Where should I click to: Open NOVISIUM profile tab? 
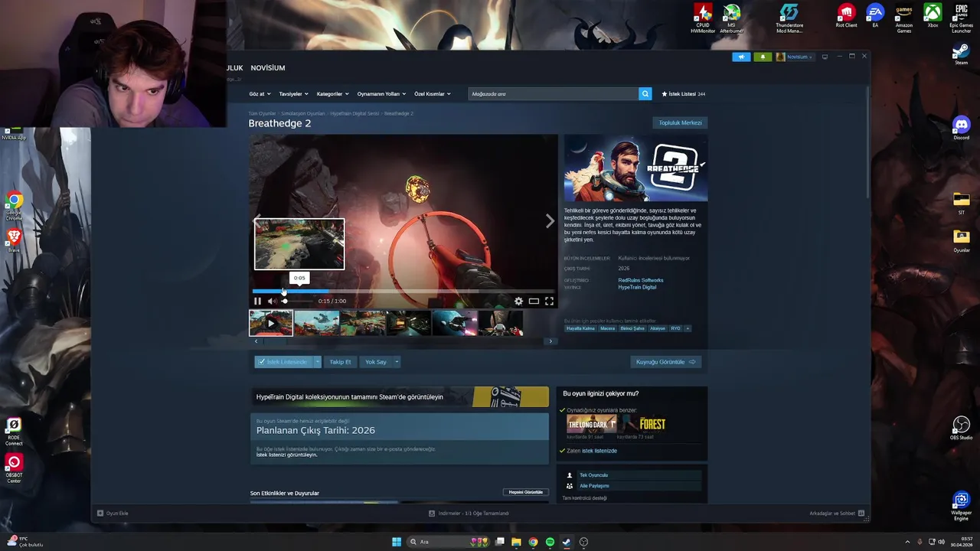point(268,68)
